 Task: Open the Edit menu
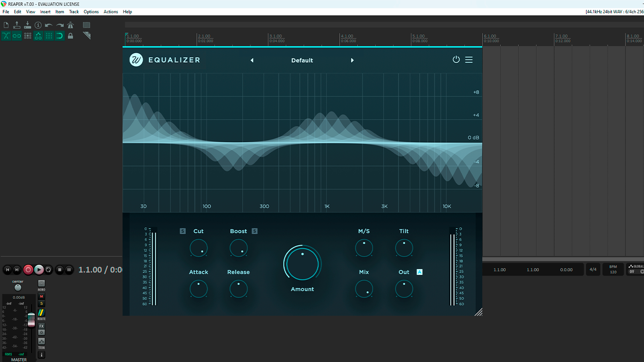[17, 12]
